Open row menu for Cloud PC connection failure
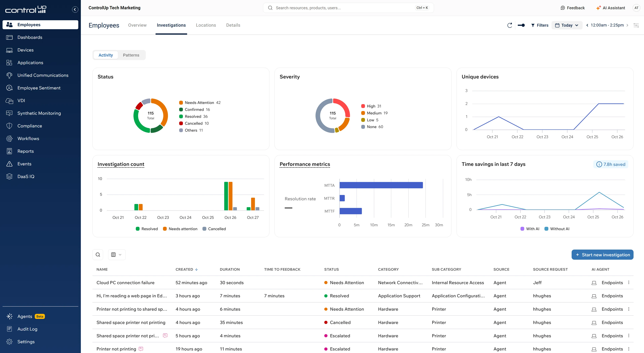 click(629, 282)
